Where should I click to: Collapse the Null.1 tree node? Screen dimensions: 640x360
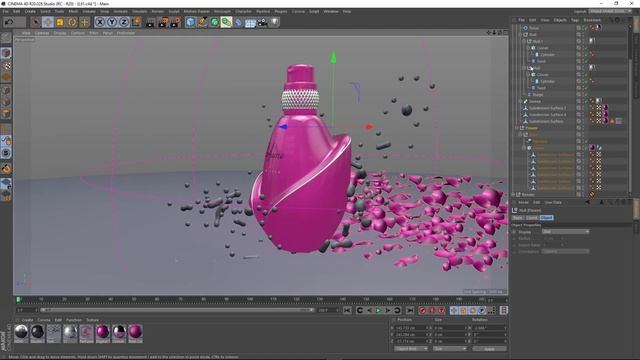coord(524,41)
